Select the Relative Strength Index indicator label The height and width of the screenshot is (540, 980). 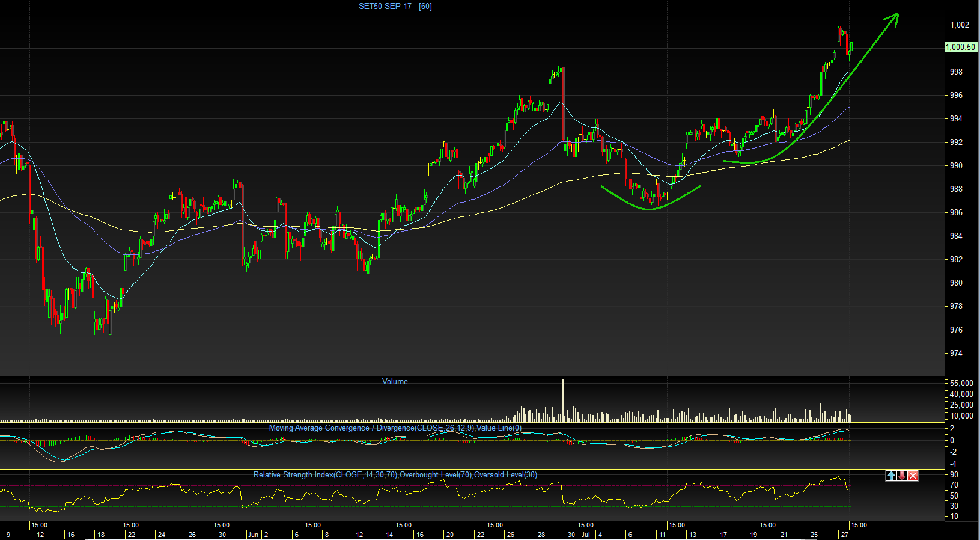point(395,475)
